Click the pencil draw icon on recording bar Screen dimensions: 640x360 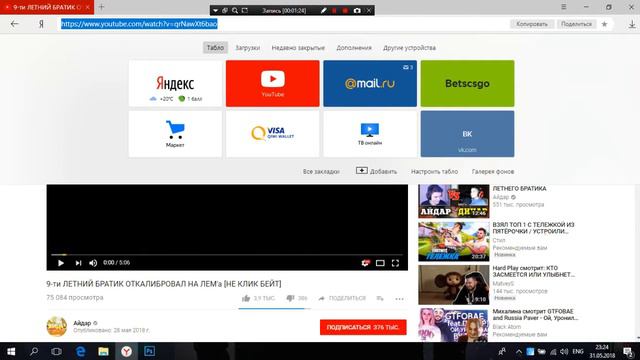(x=323, y=10)
